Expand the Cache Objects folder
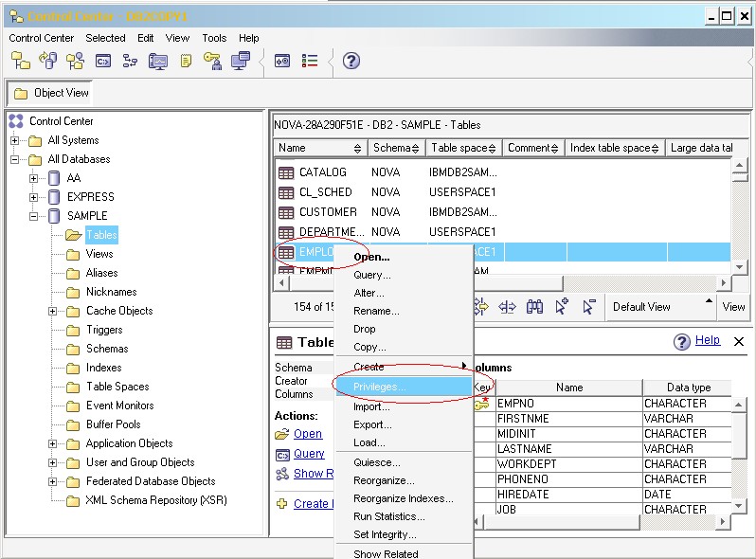 pyautogui.click(x=52, y=311)
